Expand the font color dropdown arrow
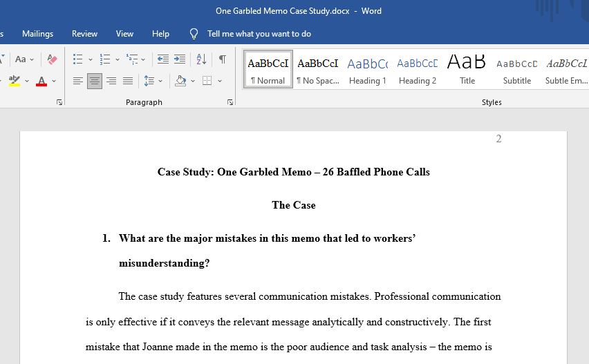Screen dimensions: 589x364 [x=54, y=81]
